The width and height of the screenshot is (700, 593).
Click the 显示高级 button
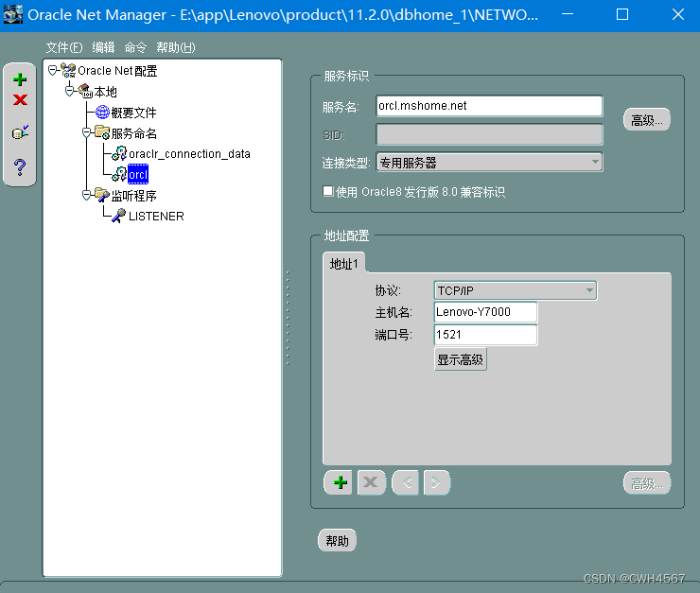(461, 359)
